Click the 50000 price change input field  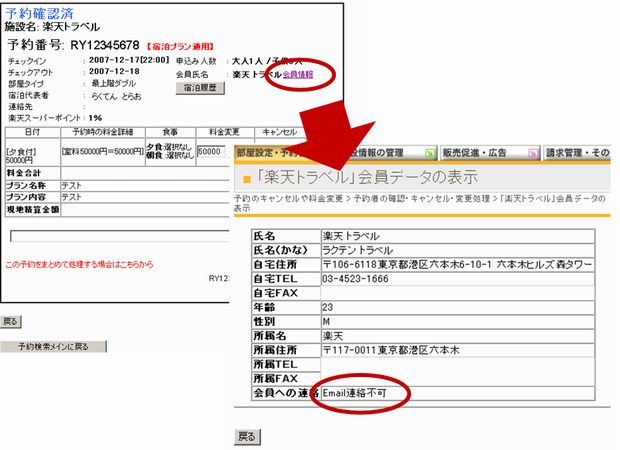pyautogui.click(x=211, y=151)
